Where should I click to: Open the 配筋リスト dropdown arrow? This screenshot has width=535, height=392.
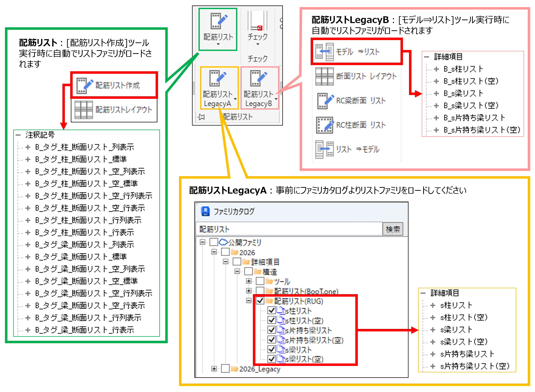pos(218,44)
